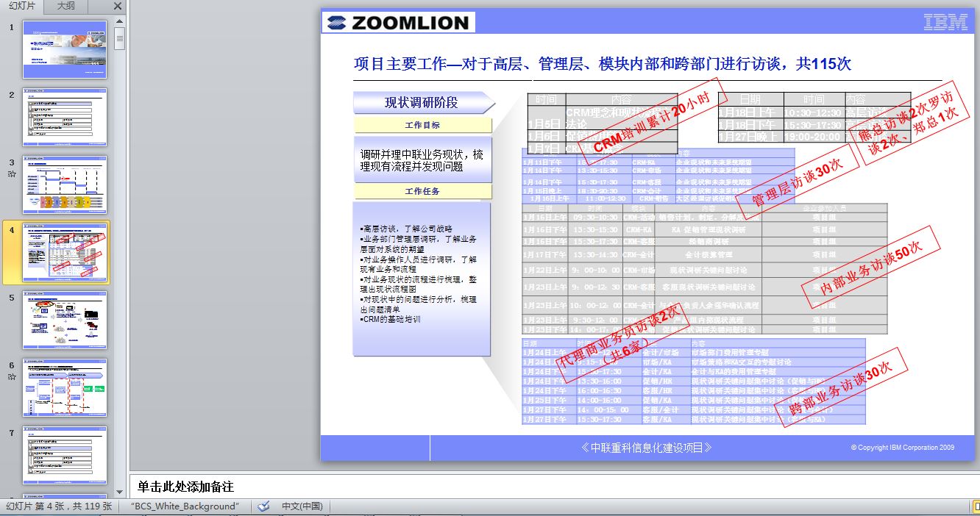Select slide 3 thumbnail
This screenshot has height=516, width=980.
tap(65, 184)
